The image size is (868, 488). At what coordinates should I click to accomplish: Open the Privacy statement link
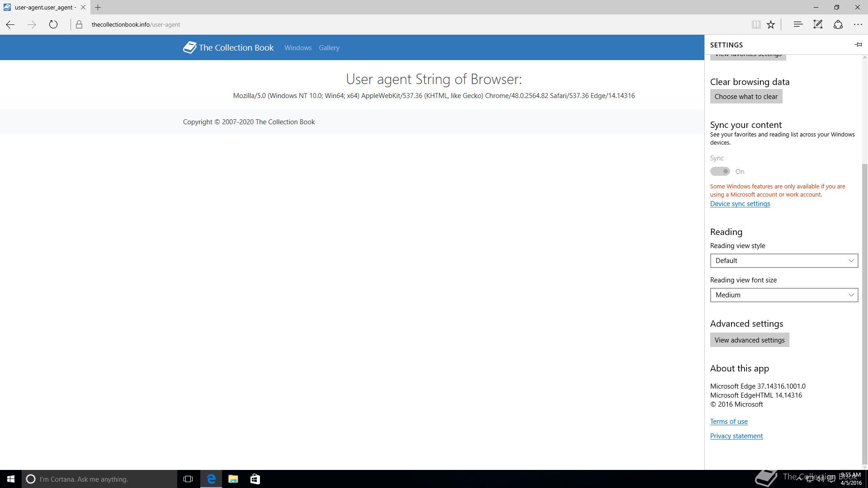[736, 436]
